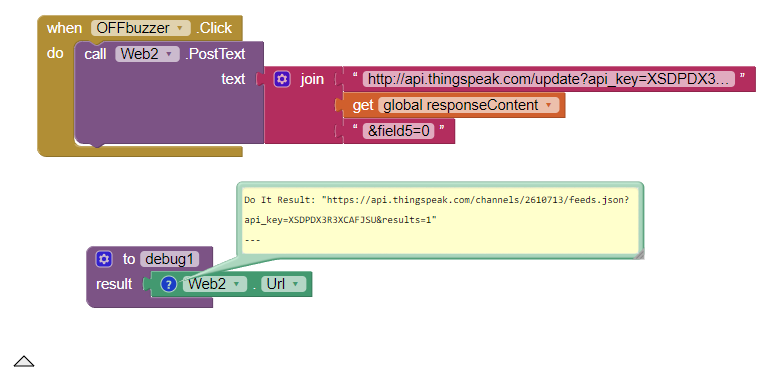Click the 'result' label of debug1 procedure

[x=114, y=284]
